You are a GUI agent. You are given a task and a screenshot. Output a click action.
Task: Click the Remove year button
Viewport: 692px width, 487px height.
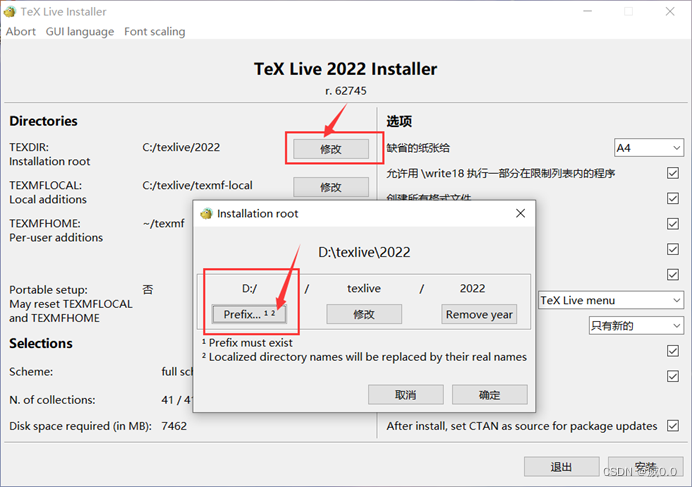point(479,314)
